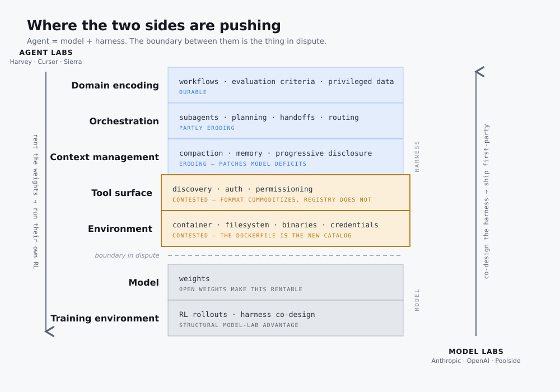The width and height of the screenshot is (560, 392).
Task: Click the vertical MODEL label
Action: pos(417,300)
